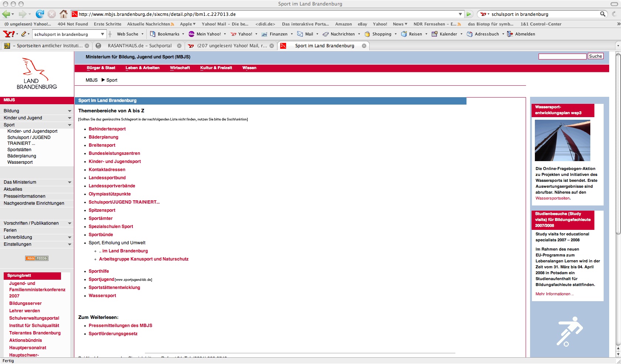Image resolution: width=621 pixels, height=364 pixels.
Task: Open the Behindertensport link
Action: coord(107,129)
